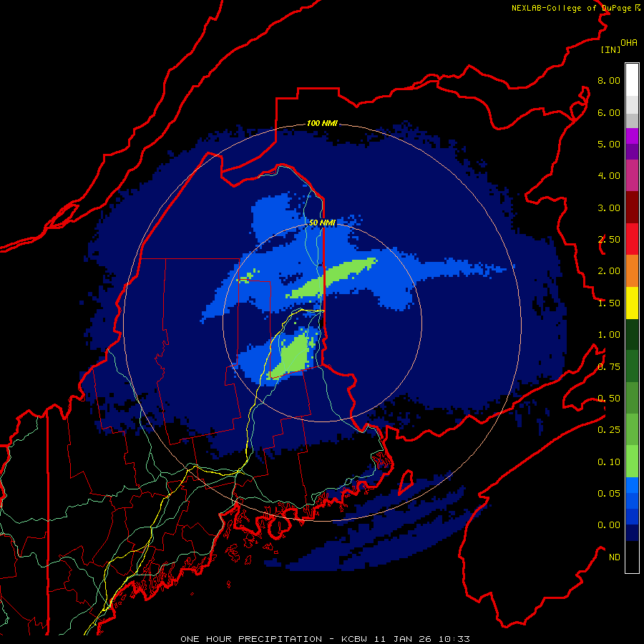Pick the dark maroon color band in legend
Screen dimensions: 644x644
(x=632, y=208)
